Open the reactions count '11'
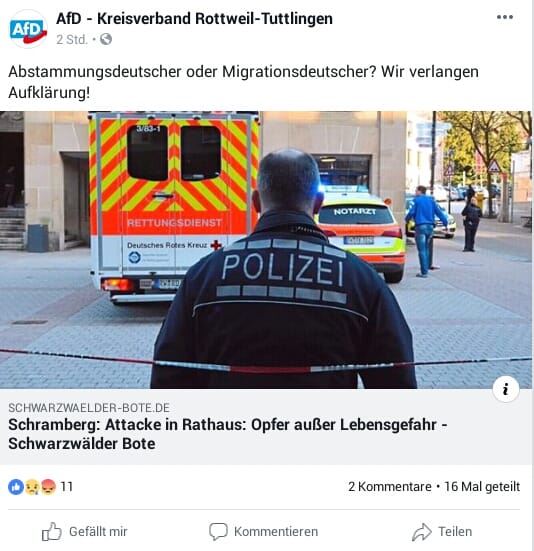 point(67,487)
